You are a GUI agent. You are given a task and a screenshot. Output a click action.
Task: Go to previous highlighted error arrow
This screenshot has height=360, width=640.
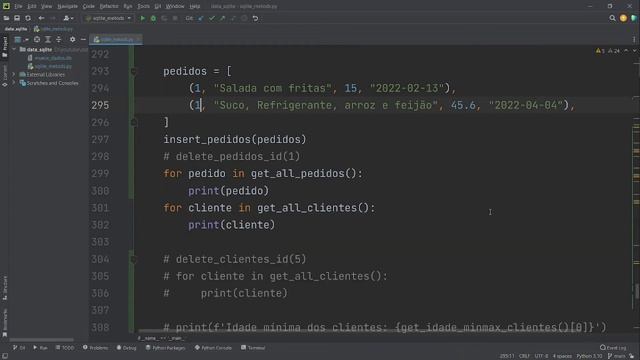[x=626, y=51]
